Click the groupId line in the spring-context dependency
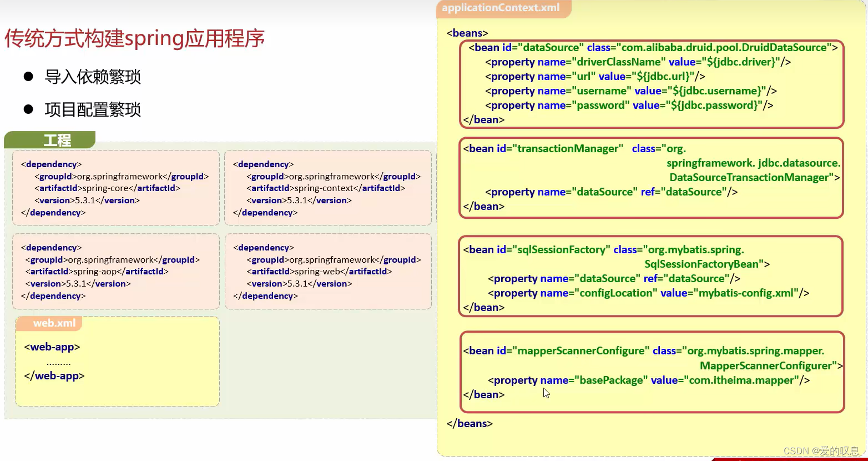The image size is (868, 461). (334, 176)
